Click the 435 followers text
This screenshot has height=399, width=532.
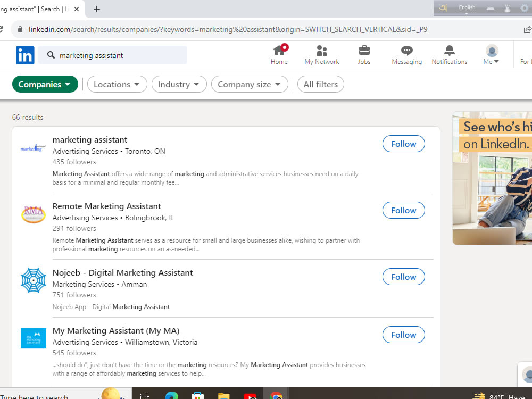coord(74,162)
